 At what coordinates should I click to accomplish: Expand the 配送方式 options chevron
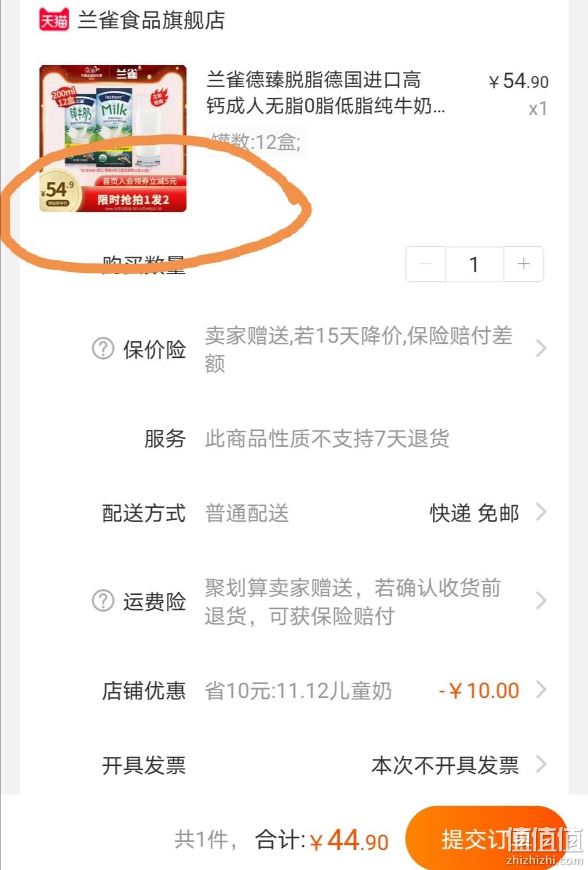(541, 512)
